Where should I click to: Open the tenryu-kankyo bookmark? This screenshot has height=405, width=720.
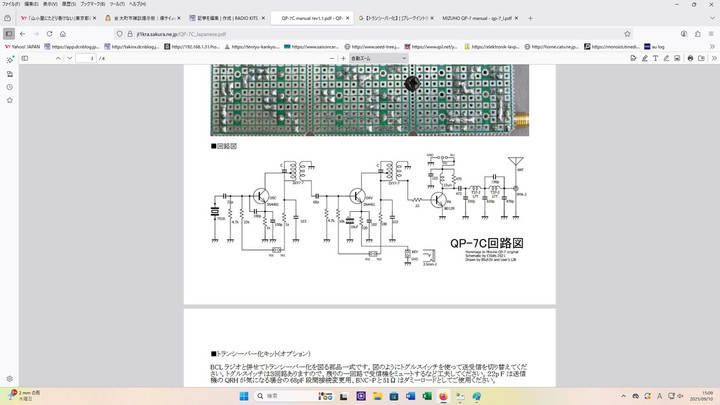252,47
